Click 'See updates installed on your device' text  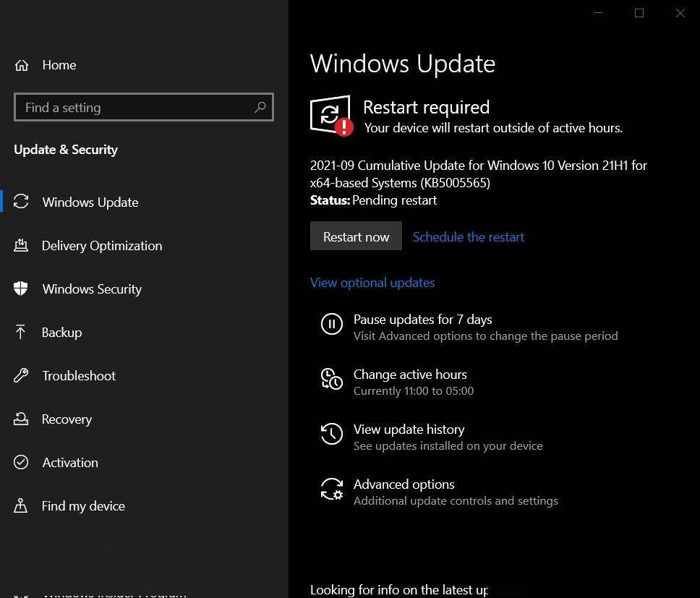coord(448,446)
